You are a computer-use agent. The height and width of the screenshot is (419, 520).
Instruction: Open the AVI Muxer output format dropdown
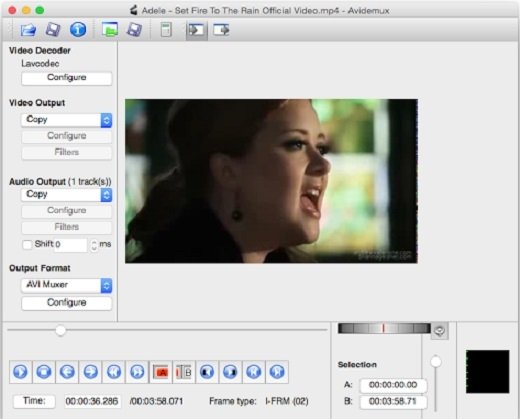[x=67, y=285]
